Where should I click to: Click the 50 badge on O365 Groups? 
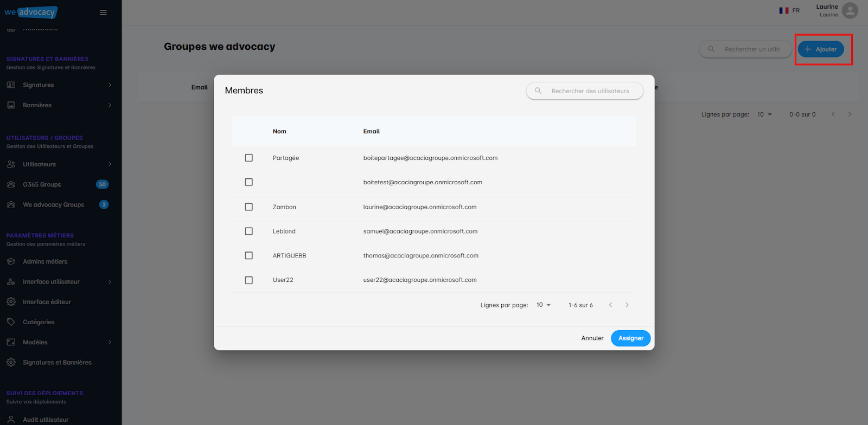click(103, 184)
